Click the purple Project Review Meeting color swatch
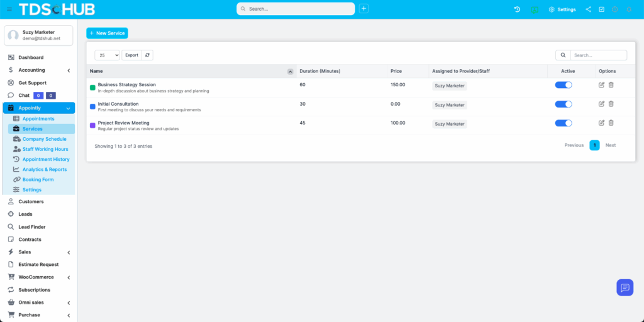The width and height of the screenshot is (644, 322). pyautogui.click(x=92, y=125)
